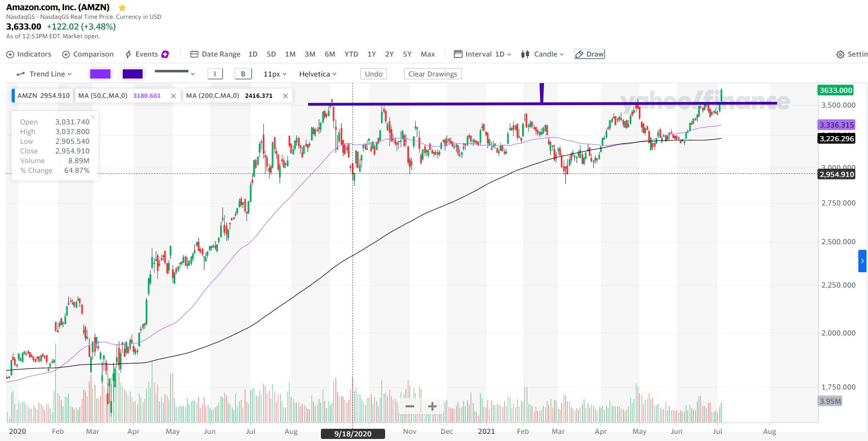Open the Comparison tool

point(88,54)
